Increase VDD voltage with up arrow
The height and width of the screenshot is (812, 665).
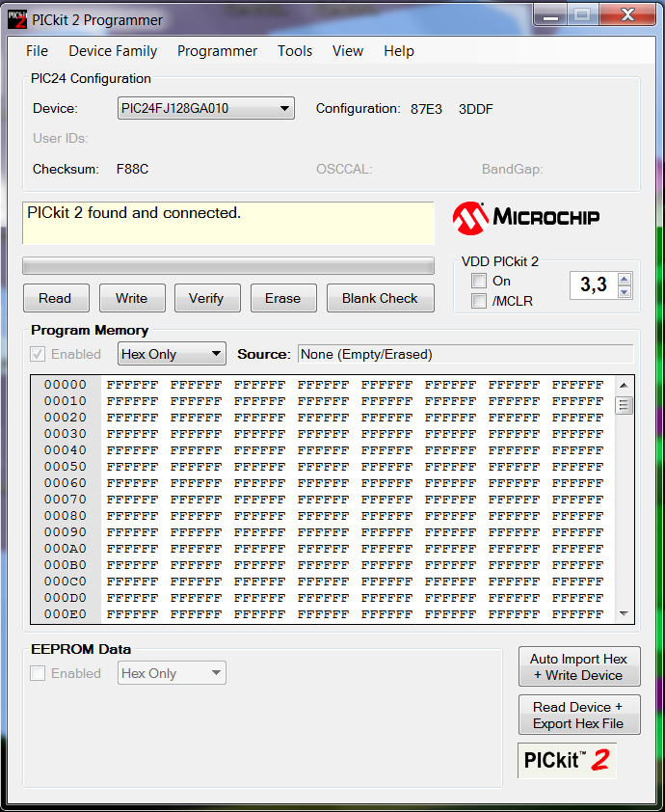pyautogui.click(x=625, y=280)
